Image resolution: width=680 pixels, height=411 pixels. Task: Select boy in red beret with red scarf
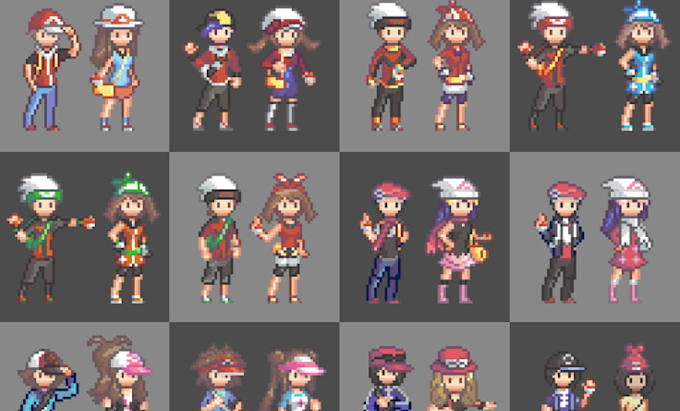tap(386, 243)
